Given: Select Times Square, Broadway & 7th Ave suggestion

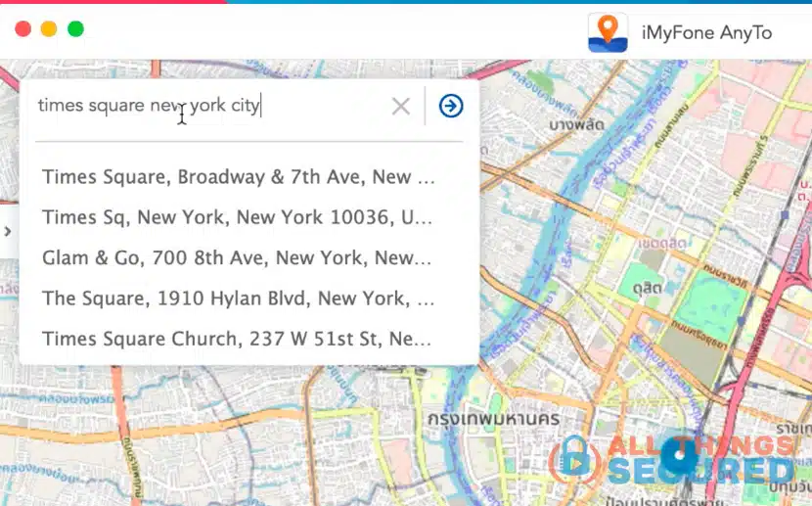Looking at the screenshot, I should pos(238,177).
